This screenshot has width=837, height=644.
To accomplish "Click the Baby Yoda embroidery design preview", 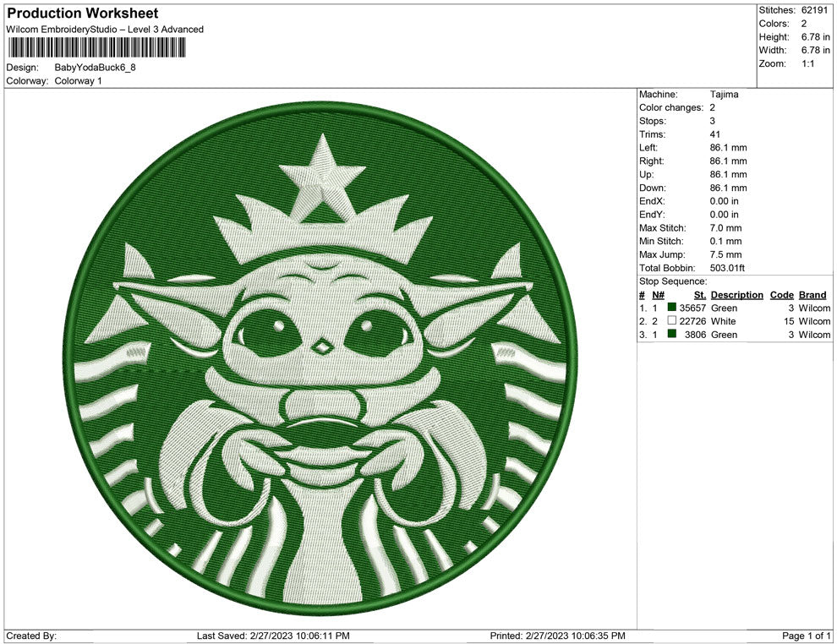I will [320, 359].
